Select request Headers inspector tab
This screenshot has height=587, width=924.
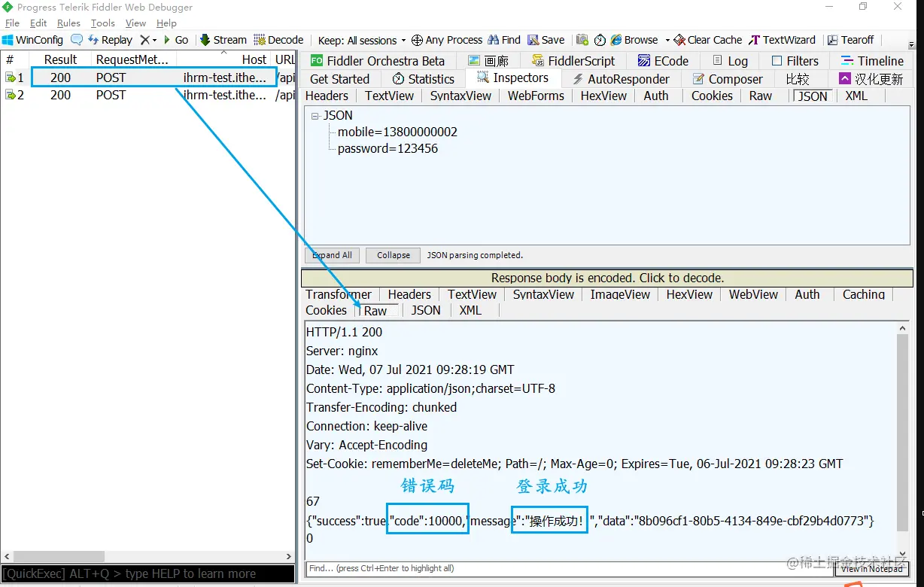click(x=327, y=96)
